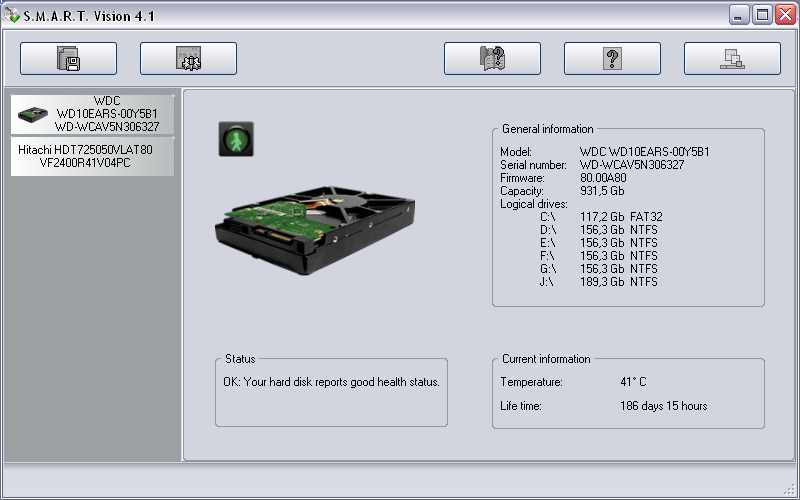
Task: Click the resize grip in status bar corner
Action: click(x=789, y=489)
